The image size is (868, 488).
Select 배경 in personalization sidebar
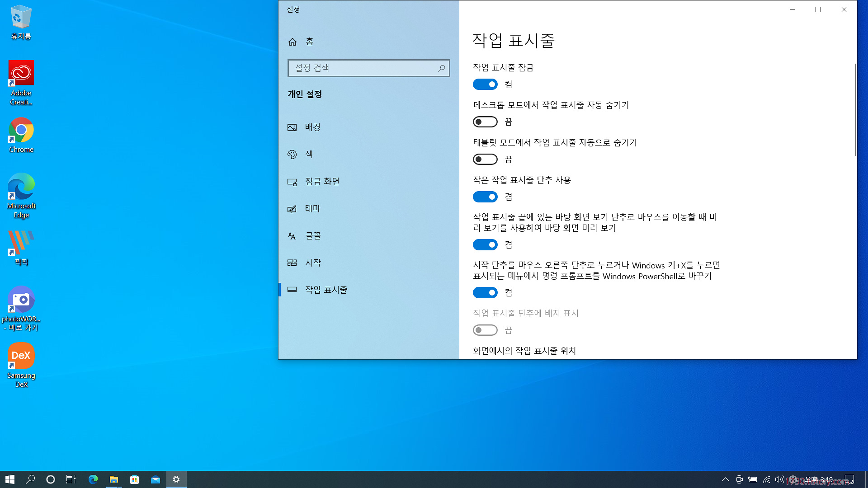(x=312, y=127)
